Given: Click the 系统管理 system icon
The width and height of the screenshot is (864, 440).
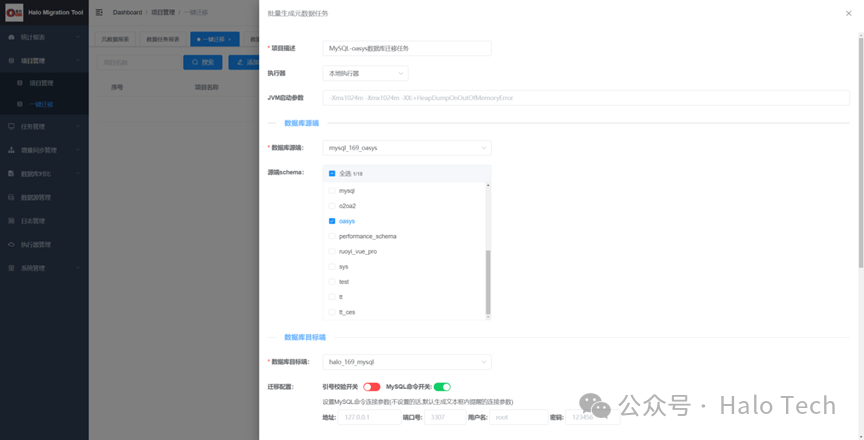Looking at the screenshot, I should tap(12, 268).
